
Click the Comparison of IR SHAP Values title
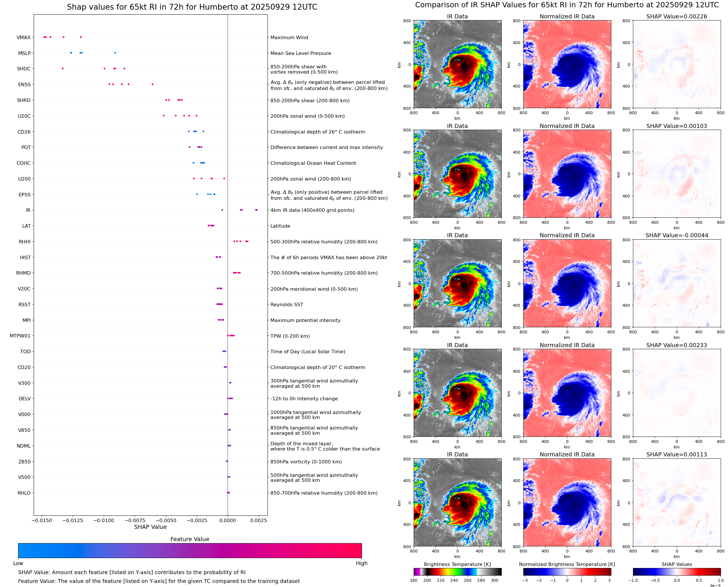pos(567,5)
